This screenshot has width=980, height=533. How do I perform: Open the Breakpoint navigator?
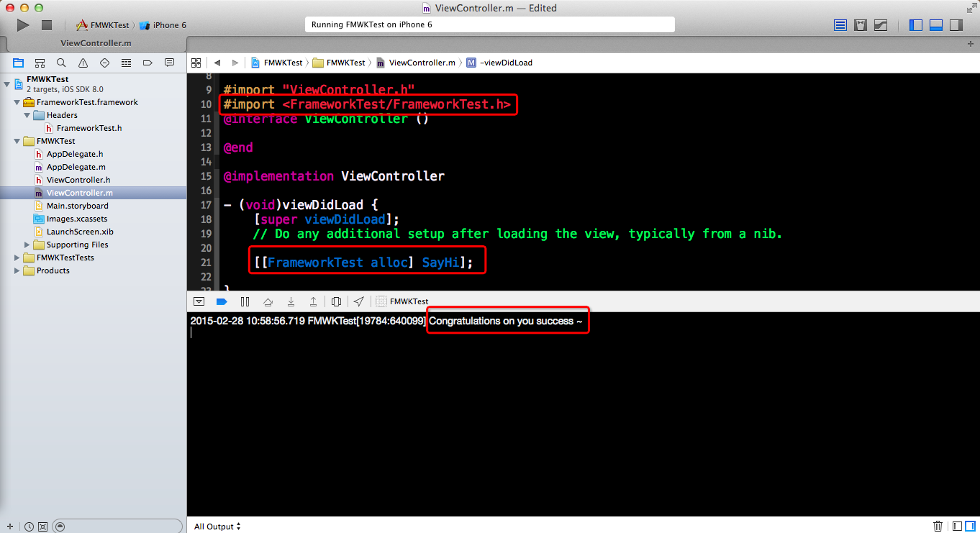pos(148,63)
